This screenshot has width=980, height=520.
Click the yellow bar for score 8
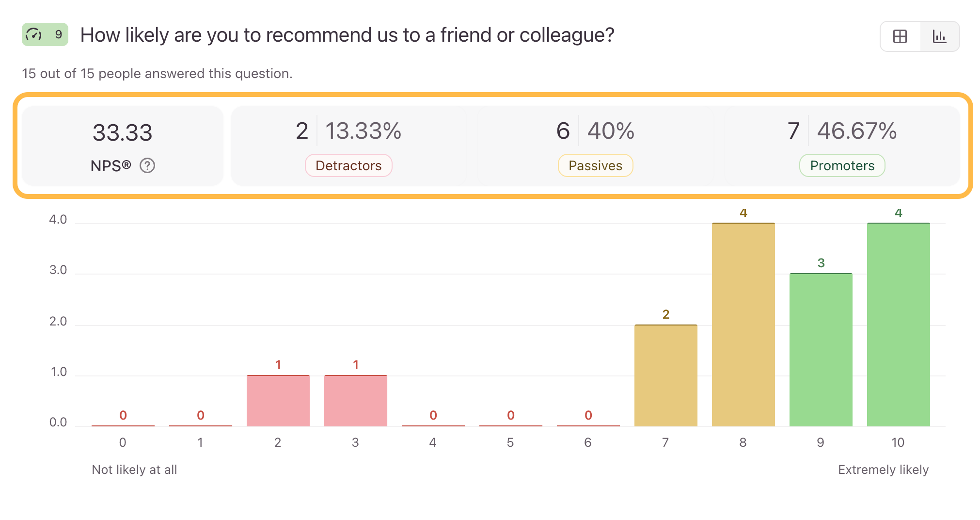coord(743,325)
